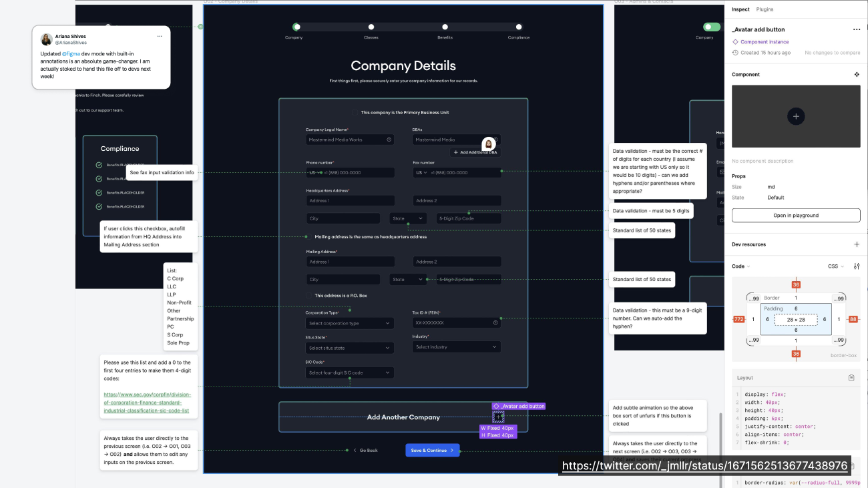Check This company is the Primary Business Unit
This screenshot has height=488, width=868.
tap(355, 113)
